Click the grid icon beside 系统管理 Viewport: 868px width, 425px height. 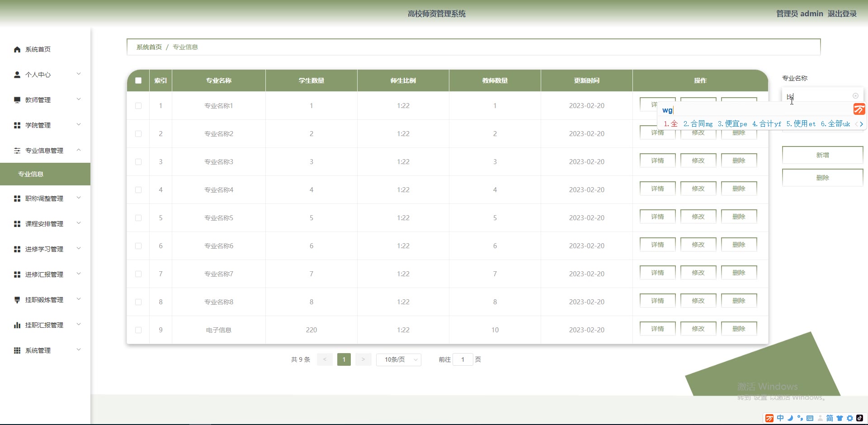(x=17, y=350)
